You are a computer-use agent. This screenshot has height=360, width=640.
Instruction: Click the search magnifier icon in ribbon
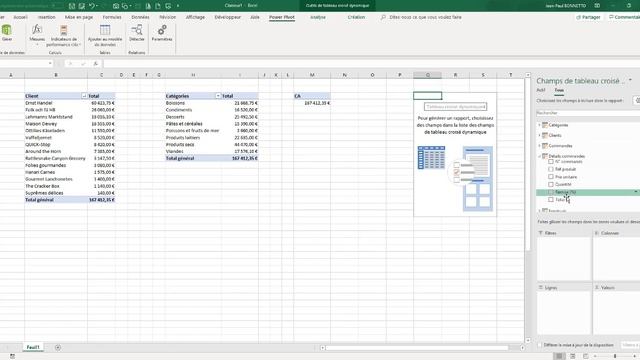(383, 17)
